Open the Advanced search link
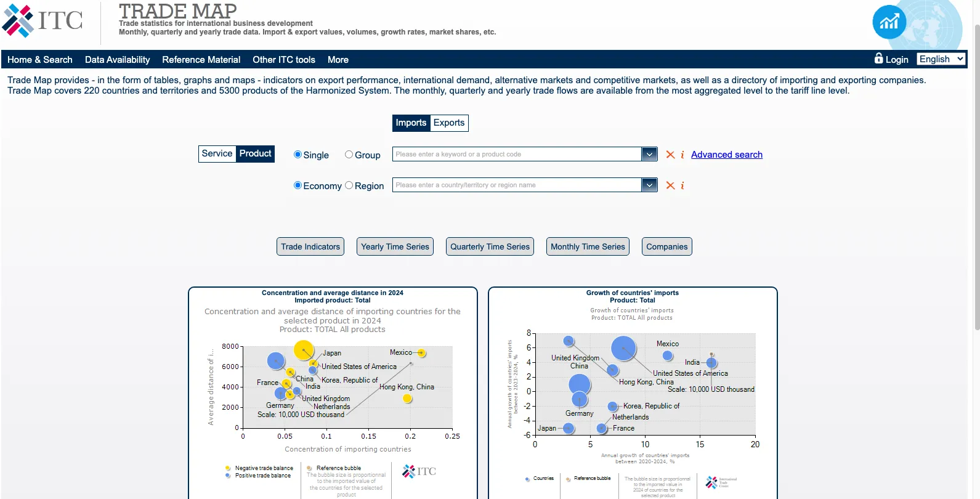The image size is (980, 499). 727,155
